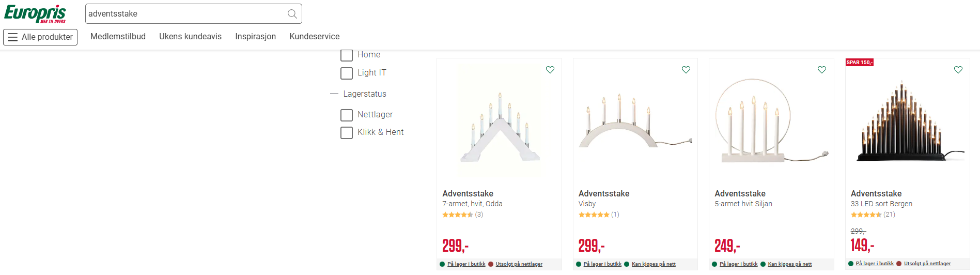Favorite the Odda 7-armet adventsstake
The height and width of the screenshot is (275, 980).
pyautogui.click(x=550, y=70)
